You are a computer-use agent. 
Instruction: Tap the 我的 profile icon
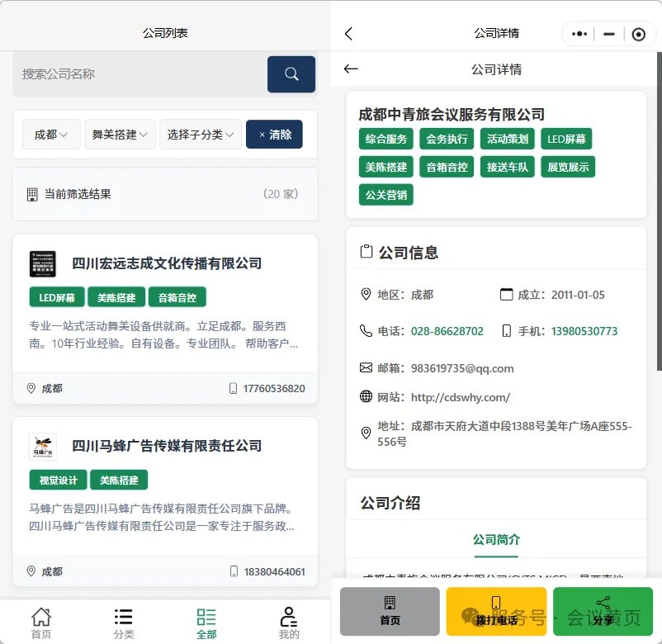click(288, 623)
